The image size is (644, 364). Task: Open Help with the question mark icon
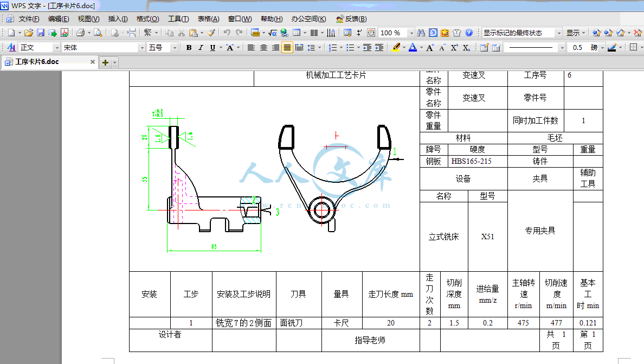[469, 33]
